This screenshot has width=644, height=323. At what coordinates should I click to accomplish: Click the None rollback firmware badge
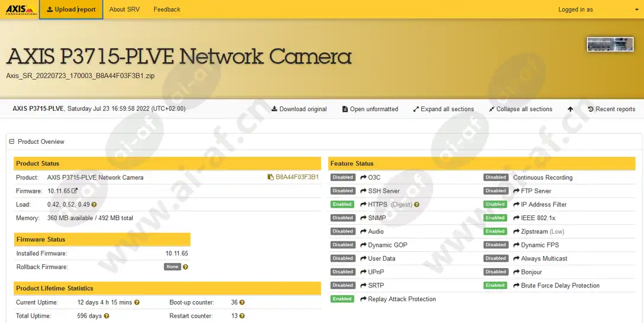(172, 267)
